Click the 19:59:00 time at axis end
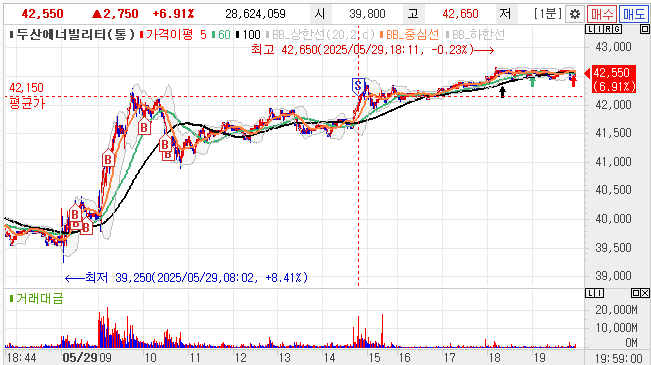The height and width of the screenshot is (365, 651). [619, 358]
